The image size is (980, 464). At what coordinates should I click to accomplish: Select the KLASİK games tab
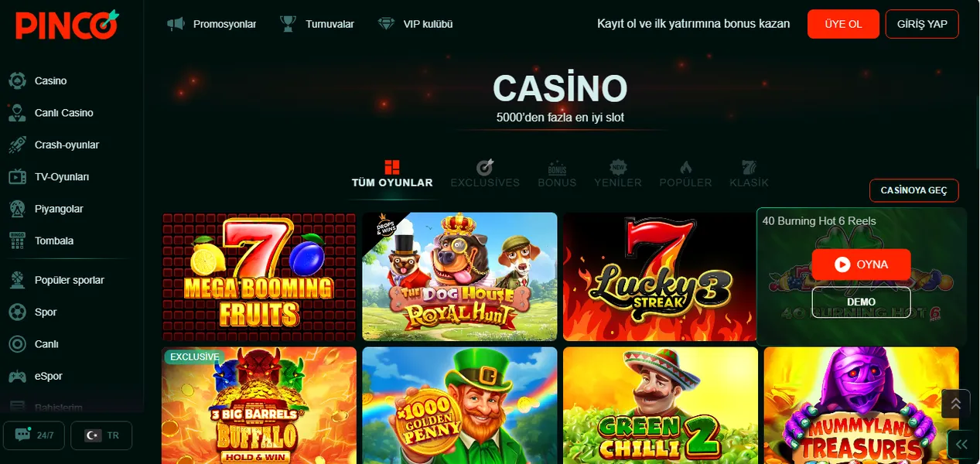[749, 174]
